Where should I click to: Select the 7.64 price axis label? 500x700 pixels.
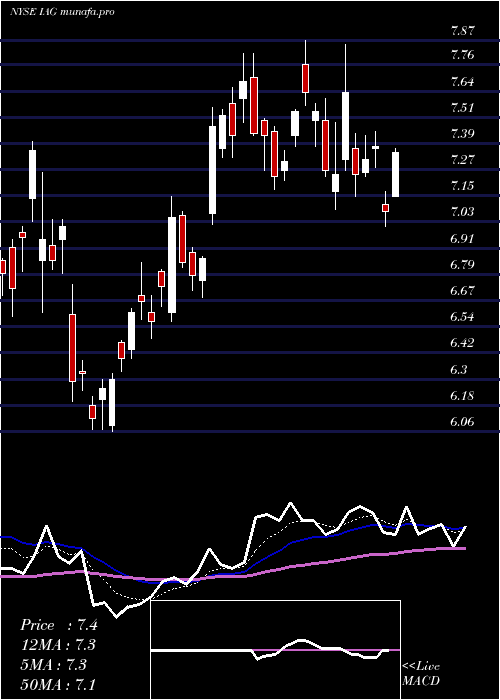[x=462, y=82]
